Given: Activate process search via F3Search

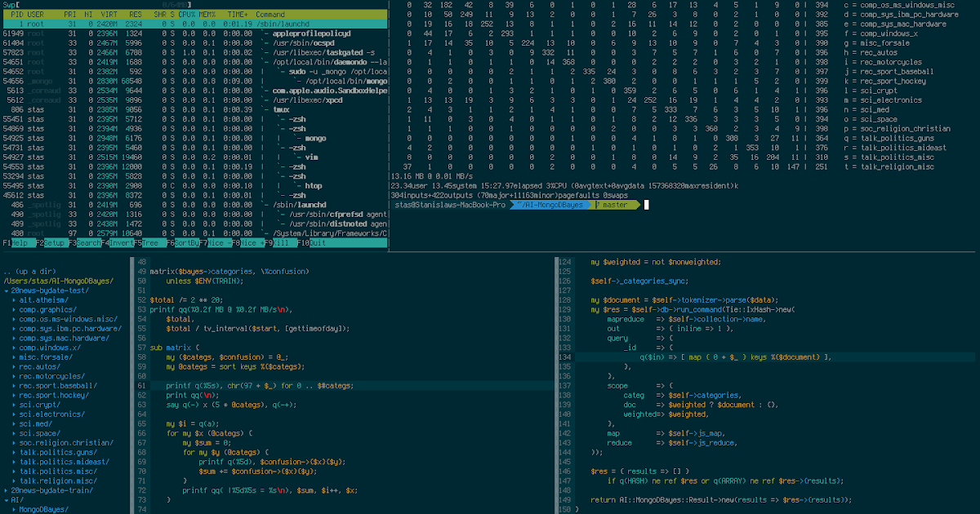Looking at the screenshot, I should [85, 242].
